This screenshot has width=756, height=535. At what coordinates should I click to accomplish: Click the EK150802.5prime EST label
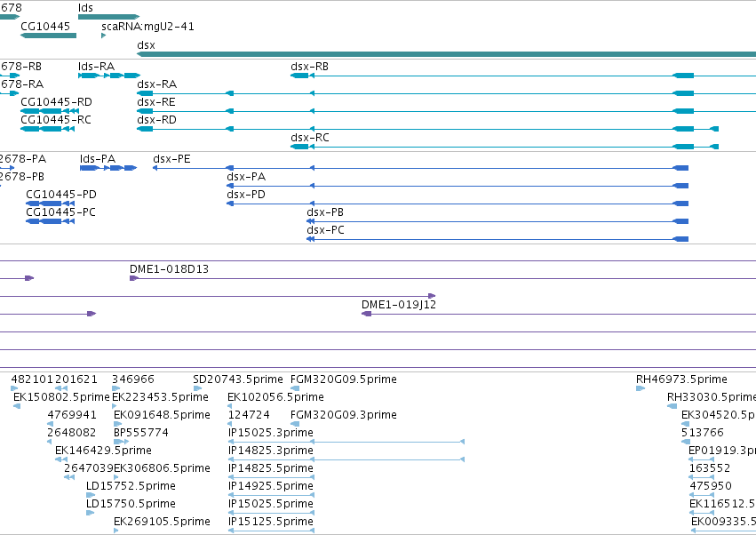[x=61, y=397]
